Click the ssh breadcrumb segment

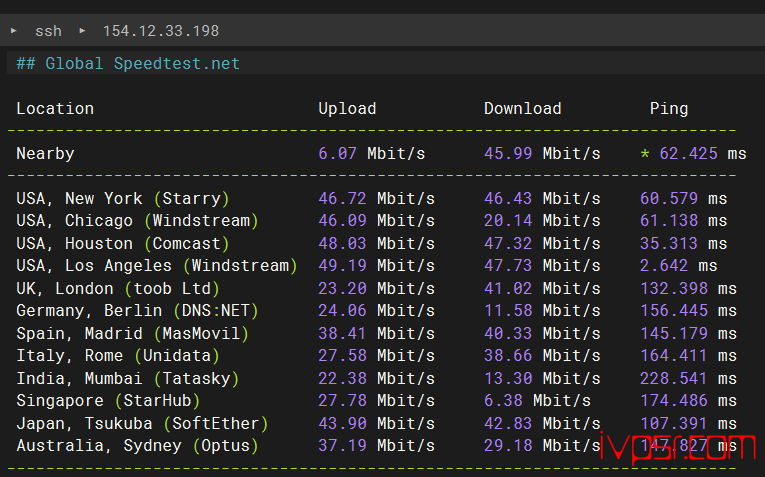point(48,31)
